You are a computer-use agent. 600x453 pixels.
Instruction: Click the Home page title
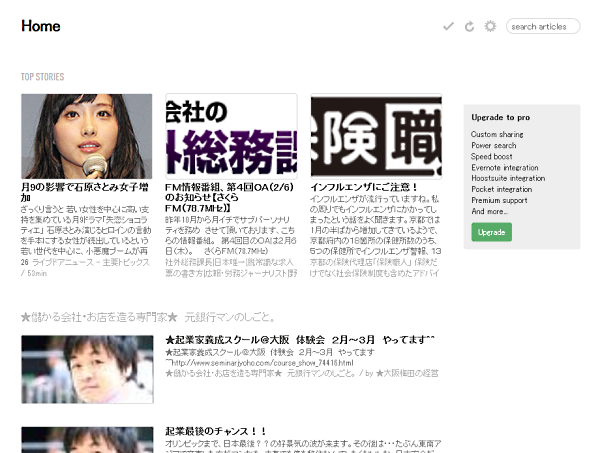[41, 26]
